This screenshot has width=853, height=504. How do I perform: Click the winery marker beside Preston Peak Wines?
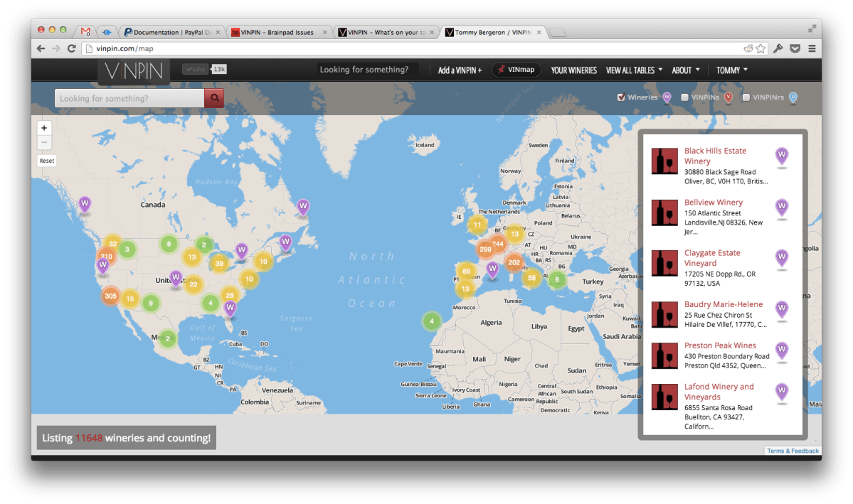pos(782,350)
